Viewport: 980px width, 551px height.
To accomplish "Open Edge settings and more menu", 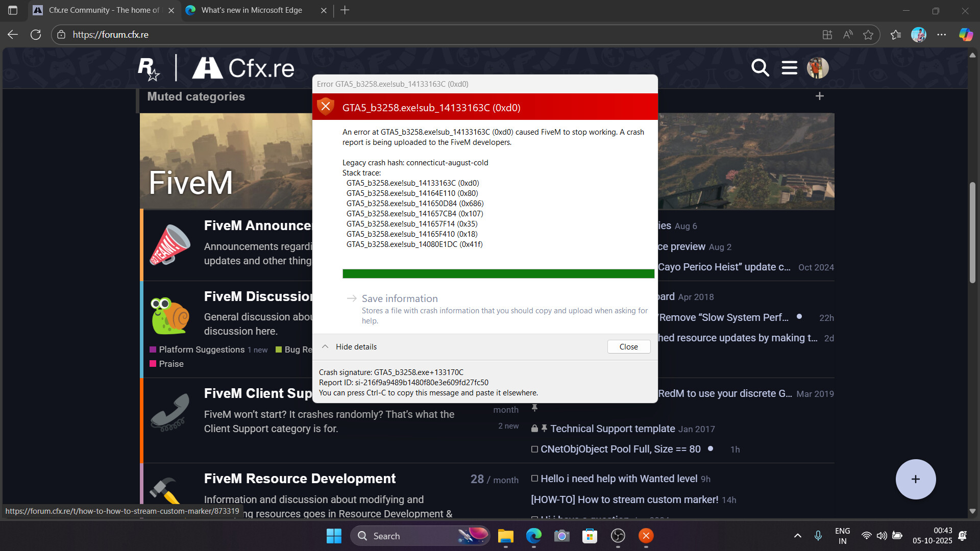I will [x=943, y=34].
